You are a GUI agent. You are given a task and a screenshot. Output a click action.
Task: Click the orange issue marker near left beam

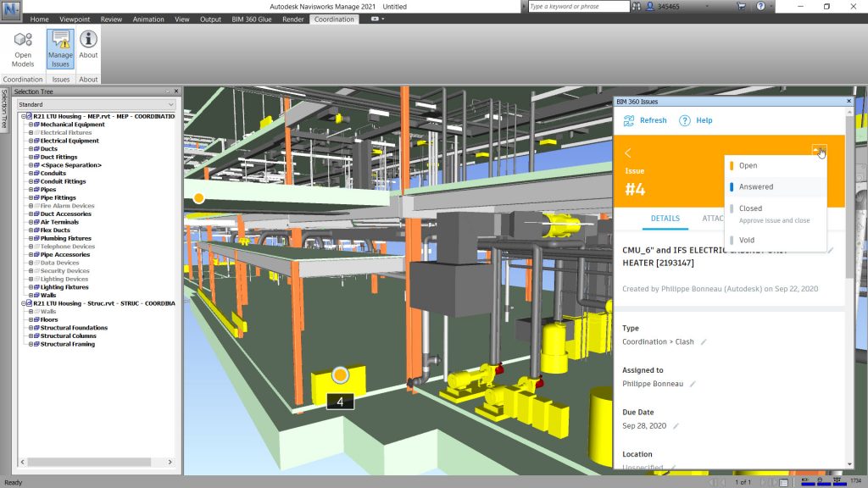point(198,197)
